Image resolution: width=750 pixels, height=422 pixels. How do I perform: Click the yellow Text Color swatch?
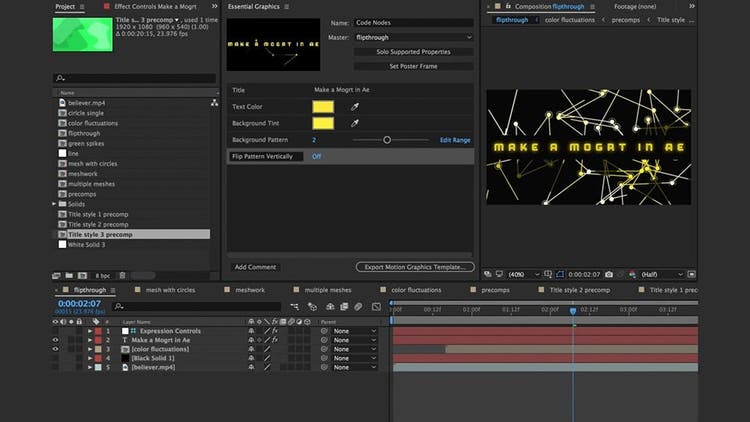pyautogui.click(x=323, y=106)
